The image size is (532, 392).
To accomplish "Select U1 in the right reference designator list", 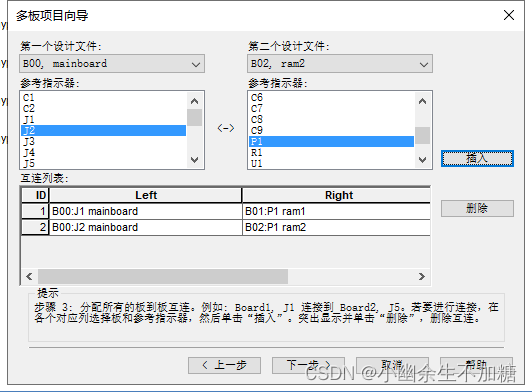I will [x=331, y=163].
